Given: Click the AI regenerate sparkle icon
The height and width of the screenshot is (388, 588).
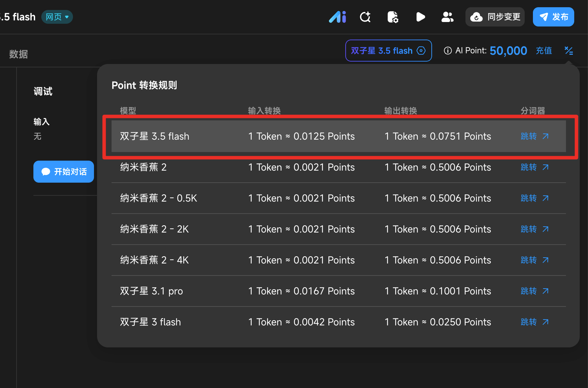Looking at the screenshot, I should coord(365,17).
